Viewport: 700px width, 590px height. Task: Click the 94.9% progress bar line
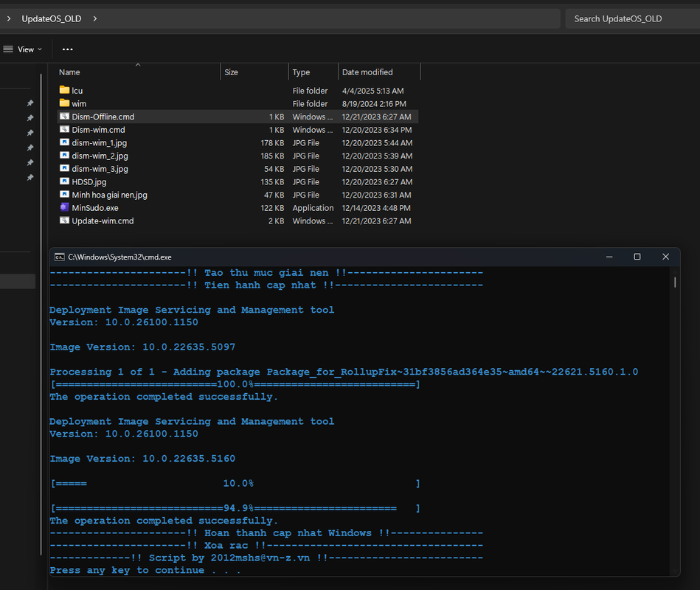coord(235,508)
